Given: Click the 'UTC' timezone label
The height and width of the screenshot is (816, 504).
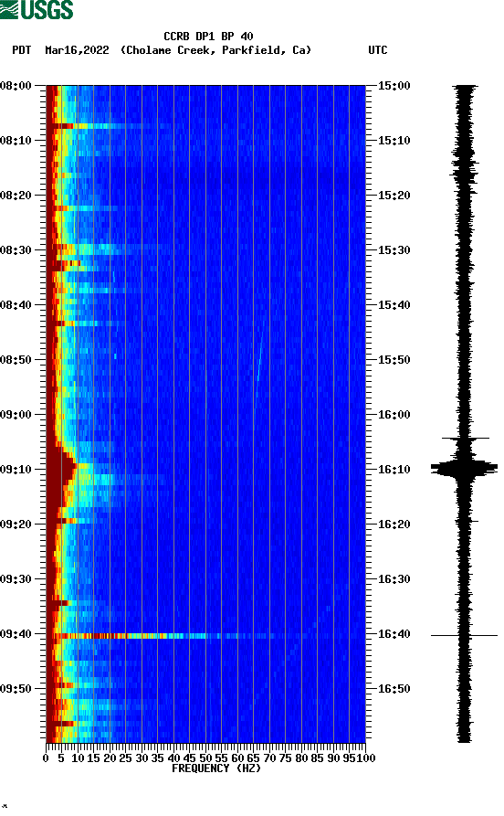Looking at the screenshot, I should click(378, 50).
